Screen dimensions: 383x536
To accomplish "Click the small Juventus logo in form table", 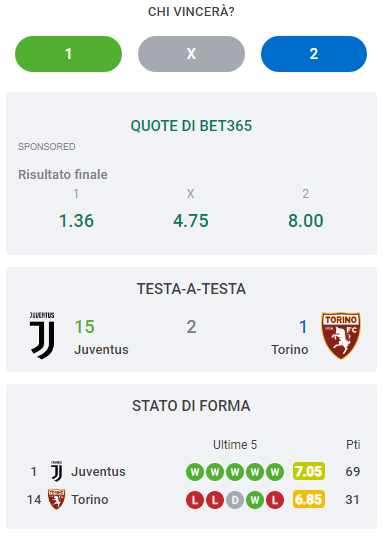I will click(x=56, y=471).
